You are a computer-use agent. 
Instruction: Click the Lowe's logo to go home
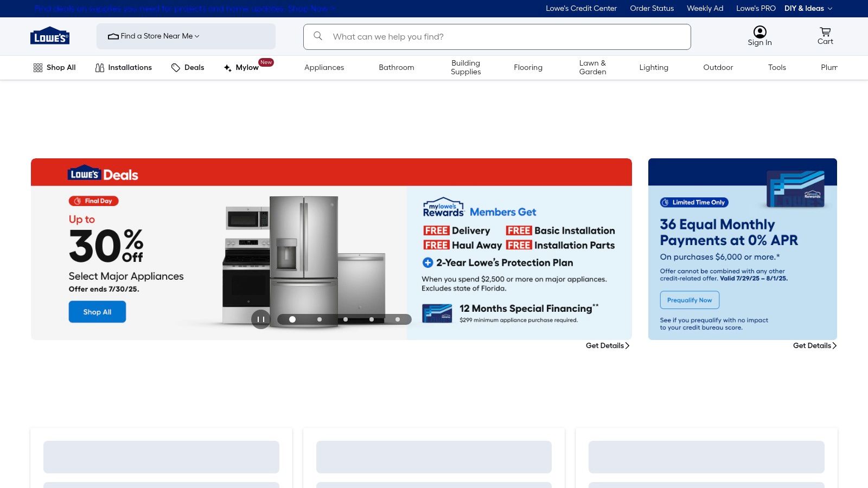pyautogui.click(x=49, y=36)
